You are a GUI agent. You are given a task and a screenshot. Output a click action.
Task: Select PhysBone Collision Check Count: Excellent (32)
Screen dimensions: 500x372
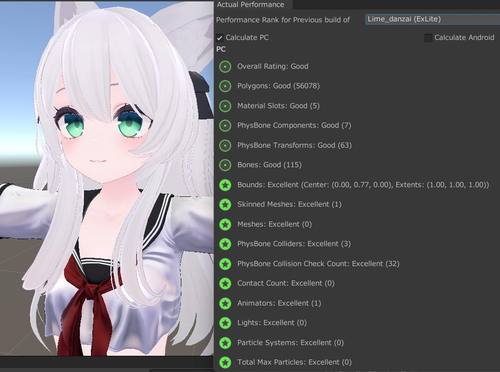[x=318, y=264]
